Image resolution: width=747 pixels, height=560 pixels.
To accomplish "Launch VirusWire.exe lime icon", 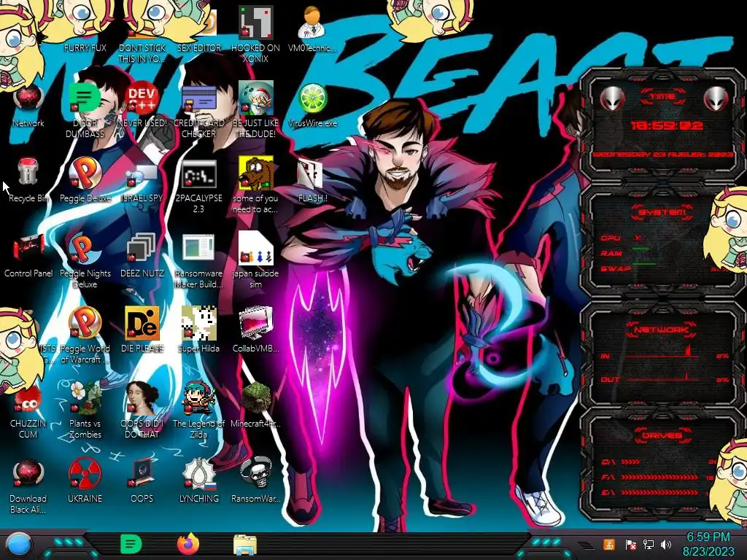I will click(312, 106).
